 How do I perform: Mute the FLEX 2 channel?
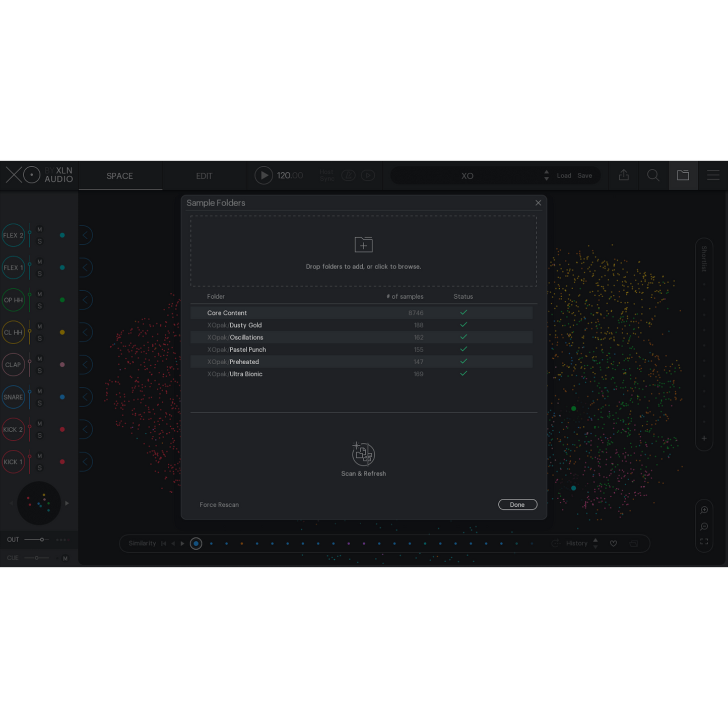[x=40, y=230]
